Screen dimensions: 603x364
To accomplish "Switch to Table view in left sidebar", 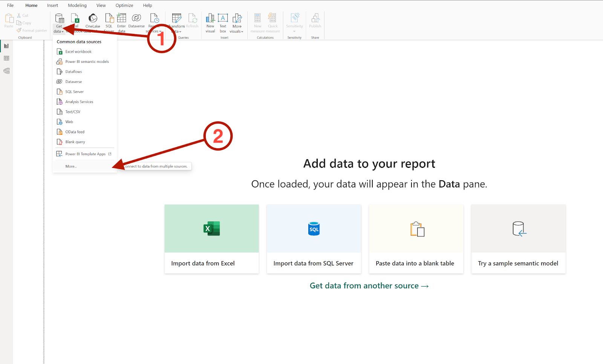I will (x=6, y=58).
